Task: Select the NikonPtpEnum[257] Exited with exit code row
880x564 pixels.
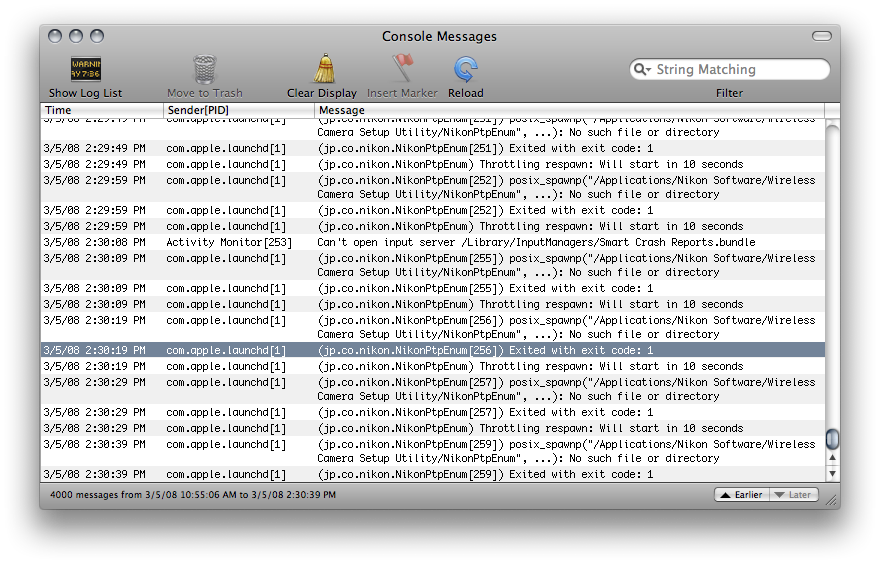Action: coord(433,412)
